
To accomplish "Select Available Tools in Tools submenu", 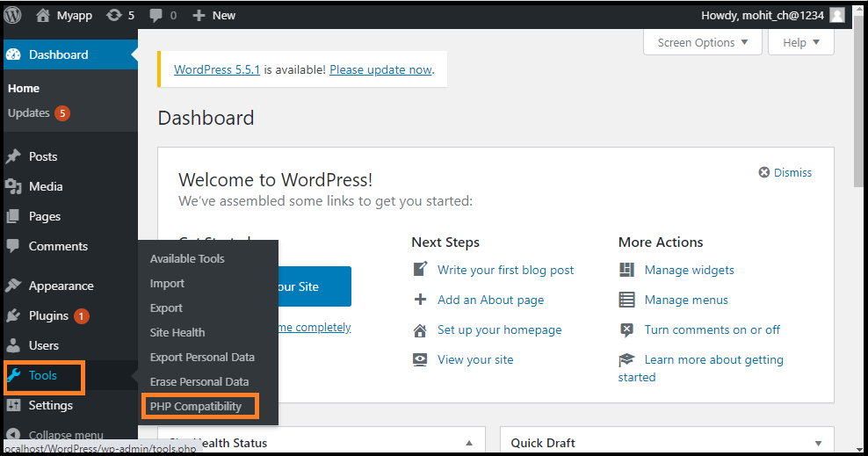I will (x=187, y=258).
